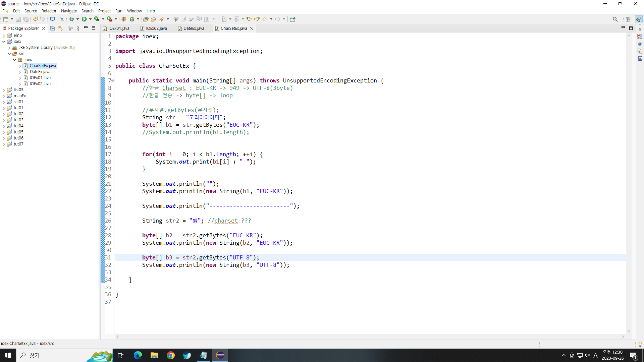The image size is (644, 362).
Task: Click the Open Type icon
Action: pyautogui.click(x=146, y=19)
